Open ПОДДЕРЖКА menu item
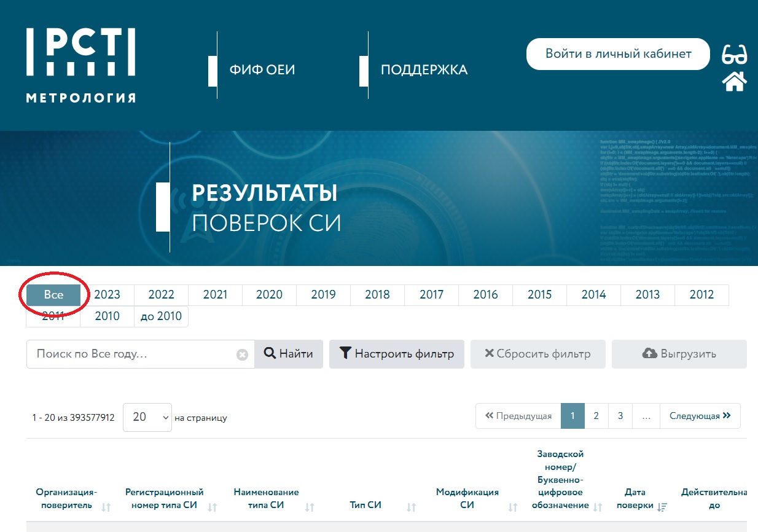Screen dimensions: 758x532 coord(424,70)
